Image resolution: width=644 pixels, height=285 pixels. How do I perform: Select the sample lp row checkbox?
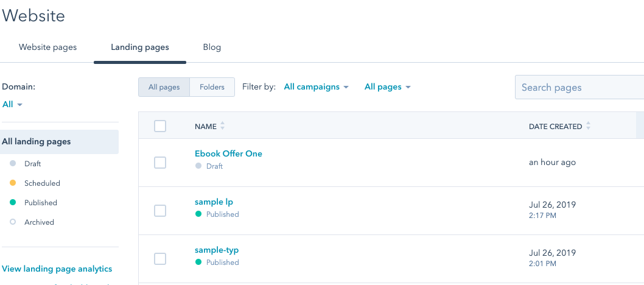point(160,211)
